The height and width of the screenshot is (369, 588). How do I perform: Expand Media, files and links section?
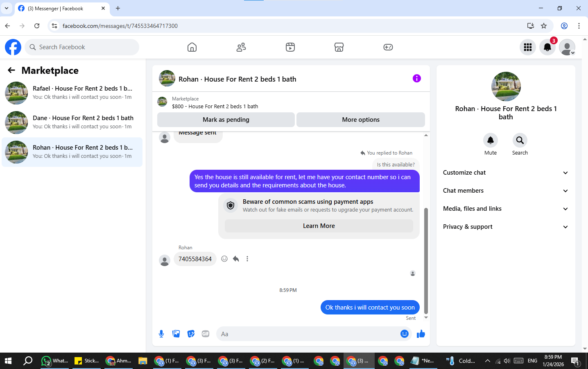point(506,209)
